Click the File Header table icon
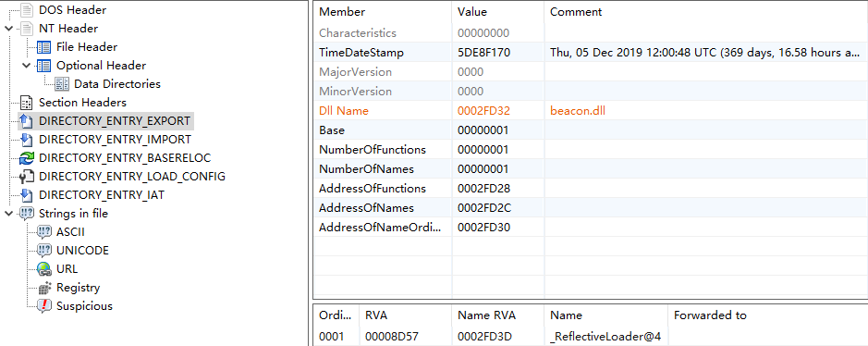 pos(43,47)
